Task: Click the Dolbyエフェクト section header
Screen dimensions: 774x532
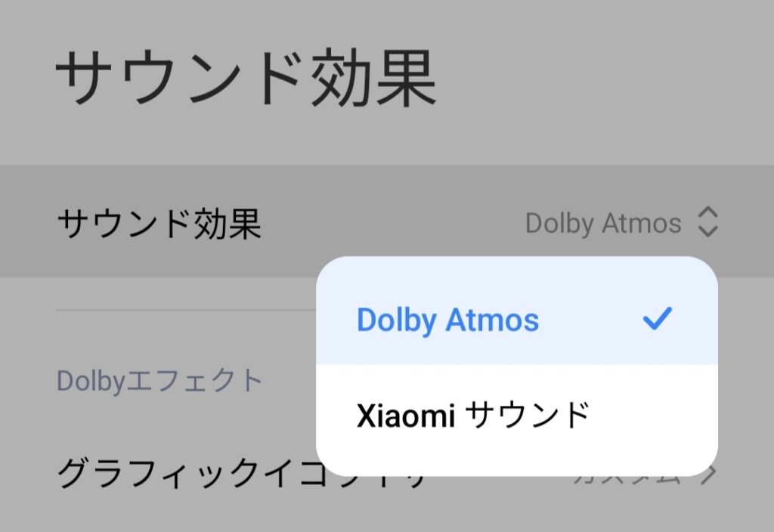Action: click(x=159, y=381)
